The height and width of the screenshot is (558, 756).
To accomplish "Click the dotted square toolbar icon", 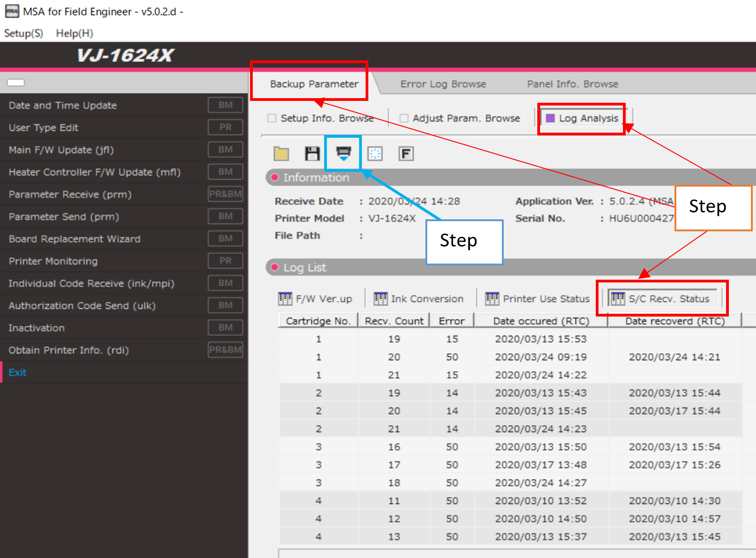I will pyautogui.click(x=375, y=153).
